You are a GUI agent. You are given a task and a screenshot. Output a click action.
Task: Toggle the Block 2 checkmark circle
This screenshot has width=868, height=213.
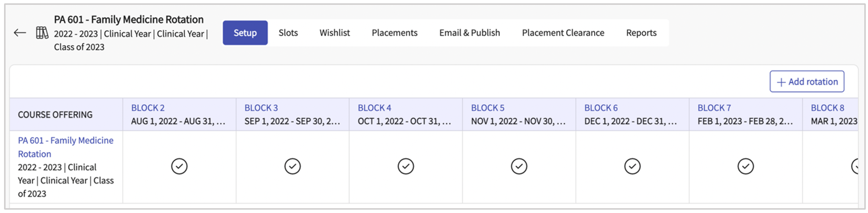[x=179, y=166]
